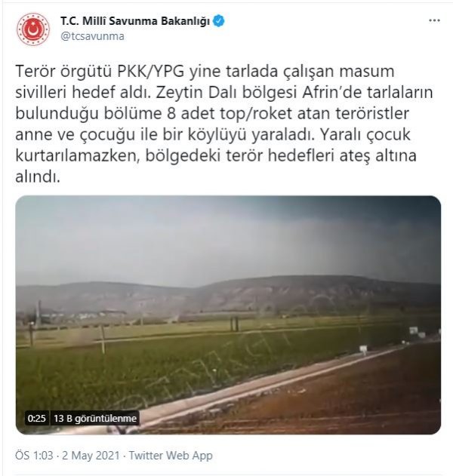The height and width of the screenshot is (476, 453).
Task: Click the sky area of the video
Action: 228,237
